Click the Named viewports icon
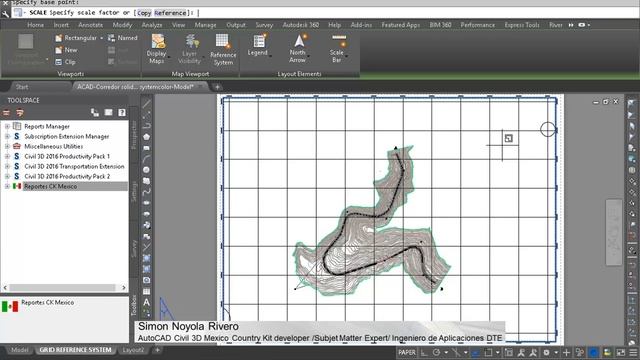 111,38
